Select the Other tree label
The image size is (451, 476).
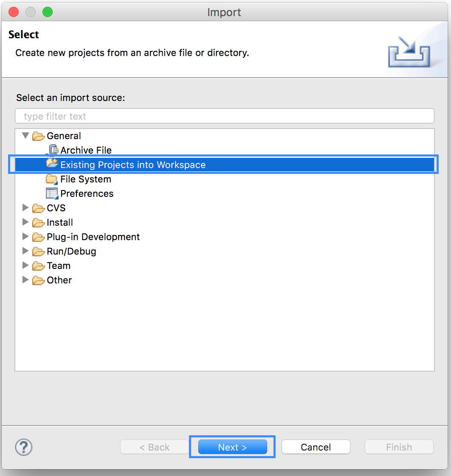59,280
